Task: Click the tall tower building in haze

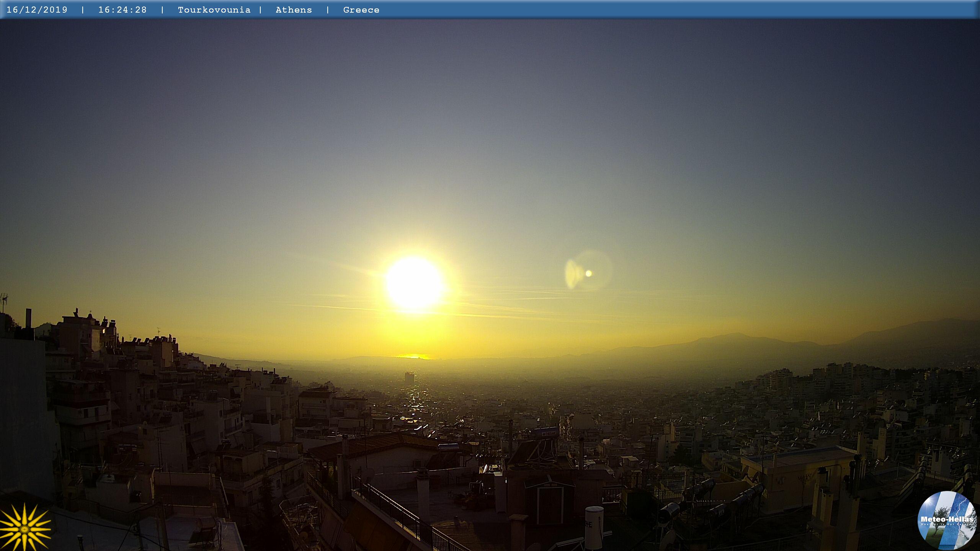Action: coord(409,377)
